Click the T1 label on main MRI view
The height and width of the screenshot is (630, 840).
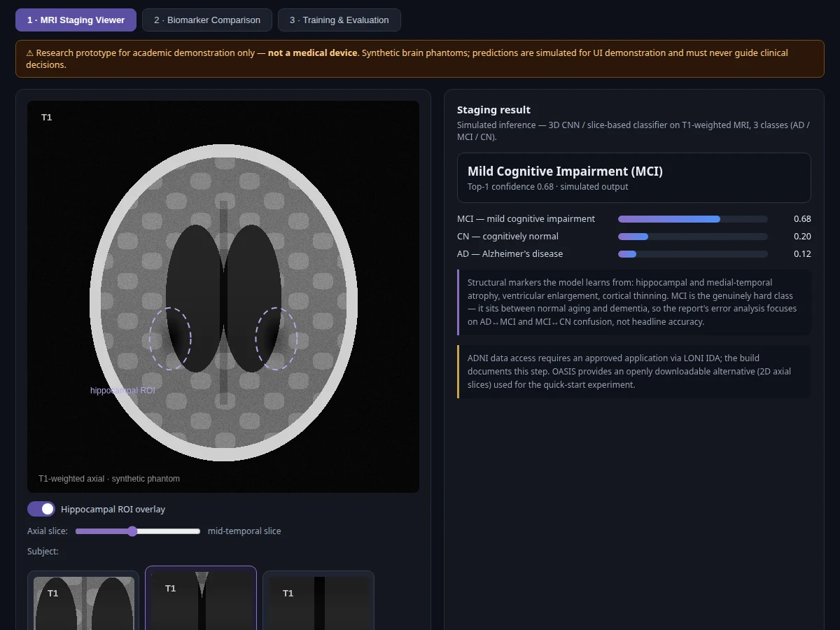point(46,118)
